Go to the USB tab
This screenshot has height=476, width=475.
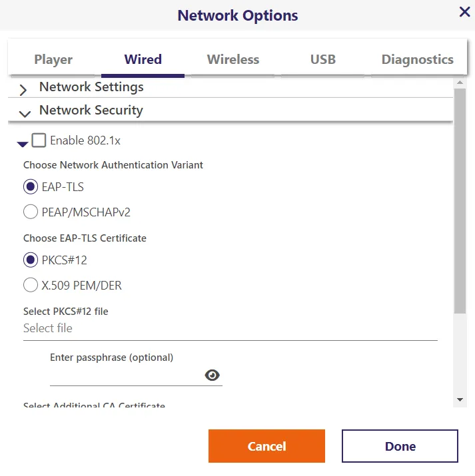pyautogui.click(x=323, y=59)
